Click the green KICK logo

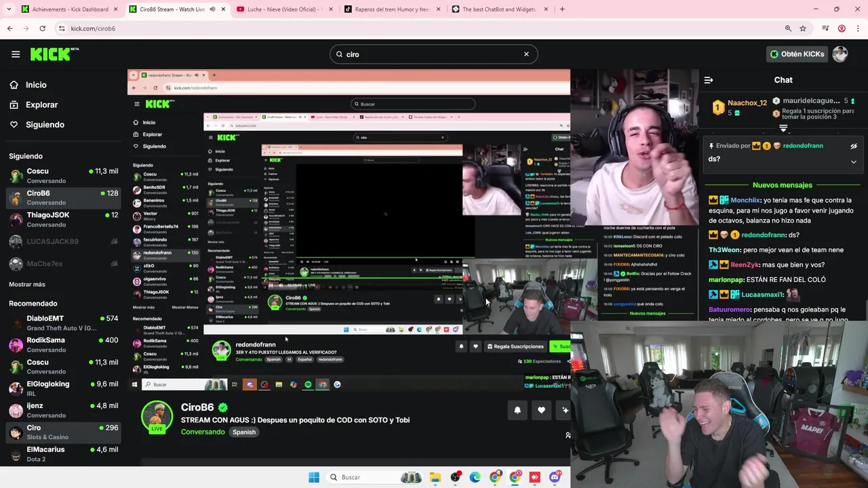point(54,54)
